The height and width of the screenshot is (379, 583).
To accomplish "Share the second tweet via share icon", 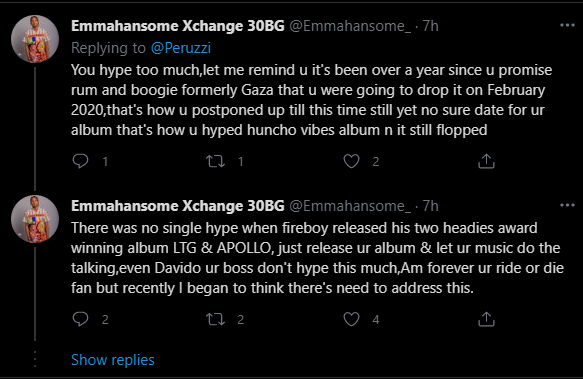I will pos(486,319).
